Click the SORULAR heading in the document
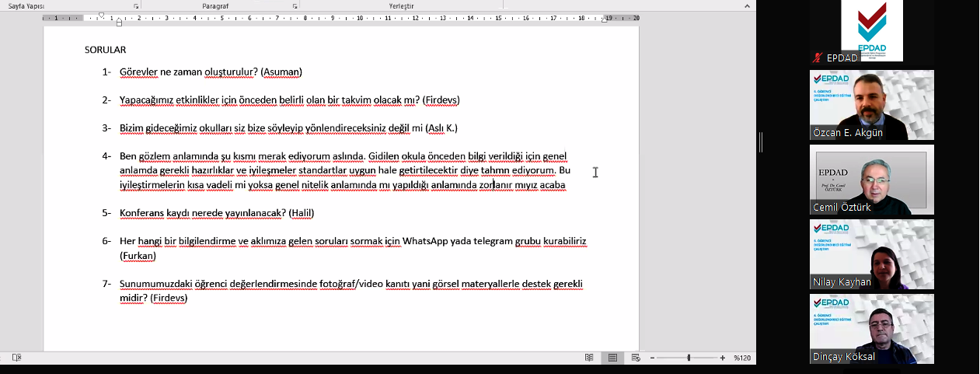The image size is (980, 374). tap(105, 50)
